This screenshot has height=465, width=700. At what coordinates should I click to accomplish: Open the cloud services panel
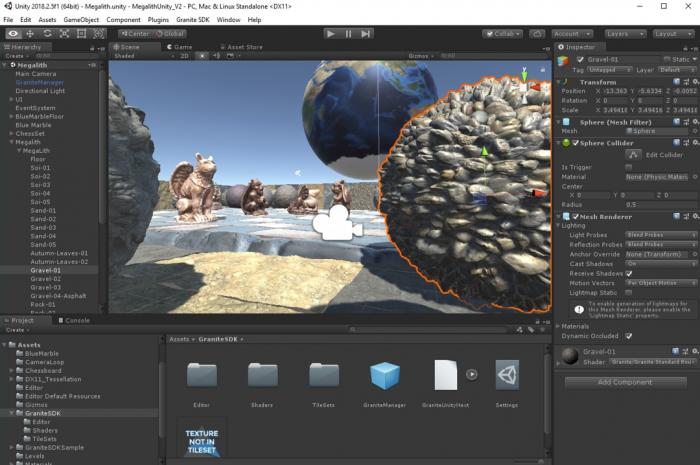537,34
